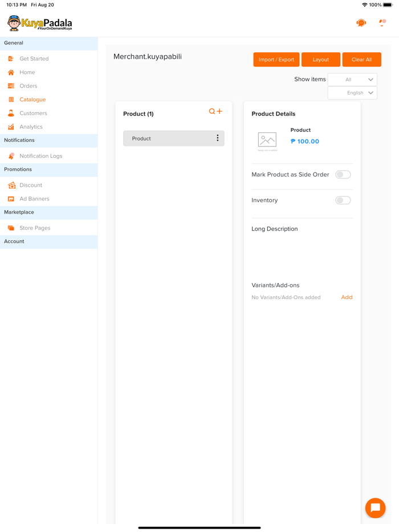Click the Product (1) heading
This screenshot has height=532, width=399.
pyautogui.click(x=138, y=114)
